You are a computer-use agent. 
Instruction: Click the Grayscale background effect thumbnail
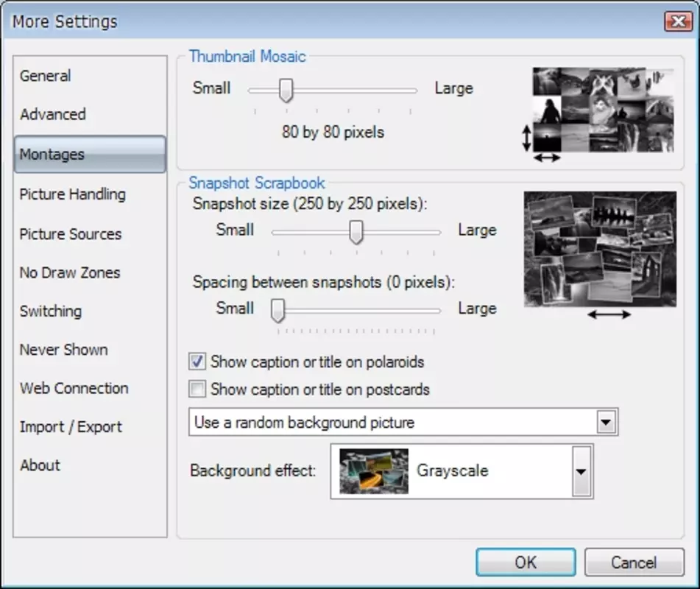(x=374, y=471)
